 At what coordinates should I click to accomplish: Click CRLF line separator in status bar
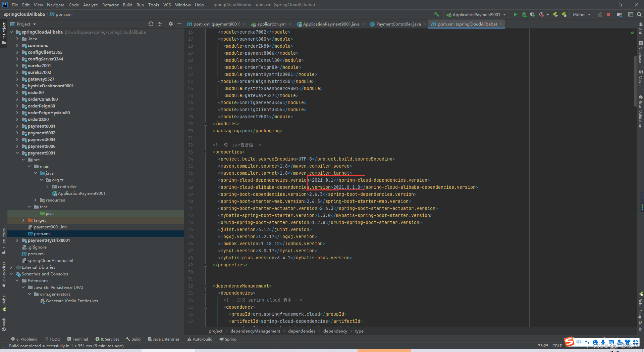[x=557, y=346]
